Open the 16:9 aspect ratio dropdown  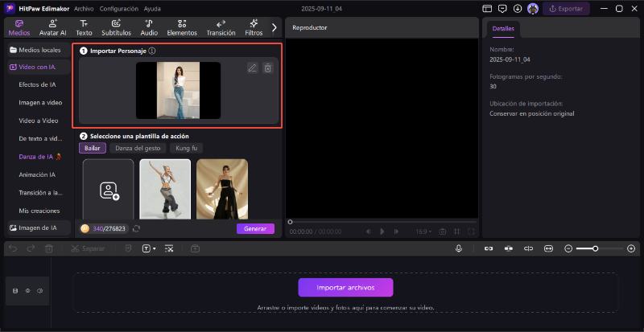pyautogui.click(x=423, y=232)
